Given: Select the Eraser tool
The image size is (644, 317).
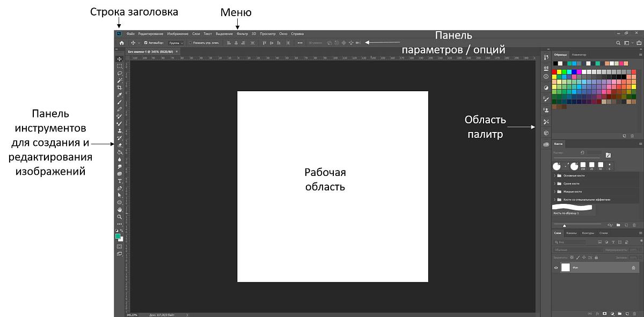Looking at the screenshot, I should [x=119, y=145].
